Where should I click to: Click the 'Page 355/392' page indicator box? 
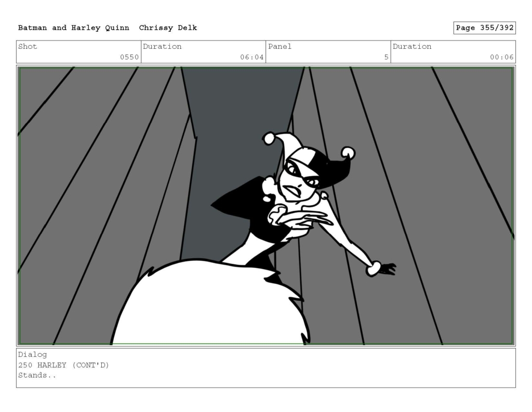click(x=485, y=28)
